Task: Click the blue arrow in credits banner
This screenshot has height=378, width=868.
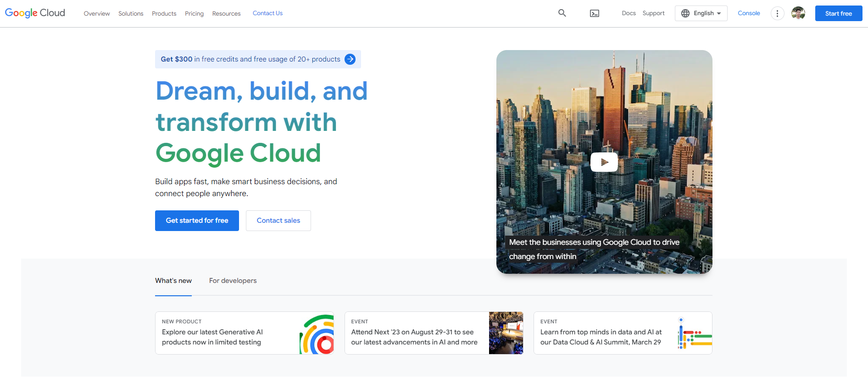Action: pos(350,59)
